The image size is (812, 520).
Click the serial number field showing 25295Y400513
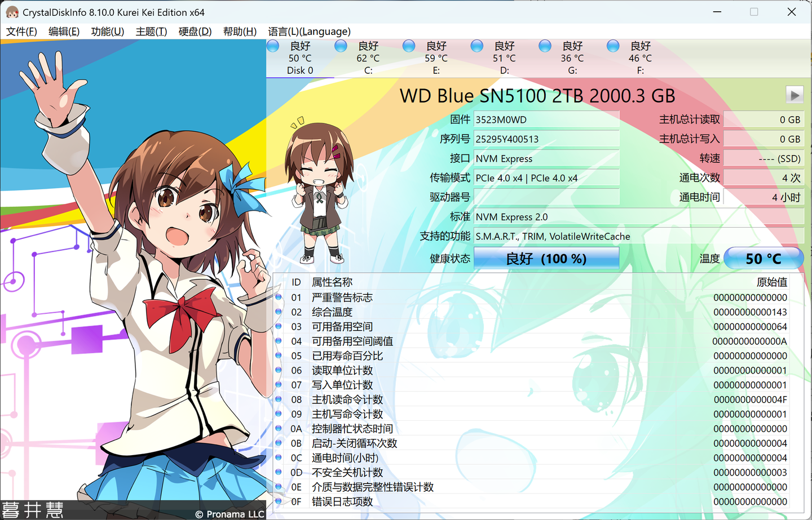tap(546, 139)
